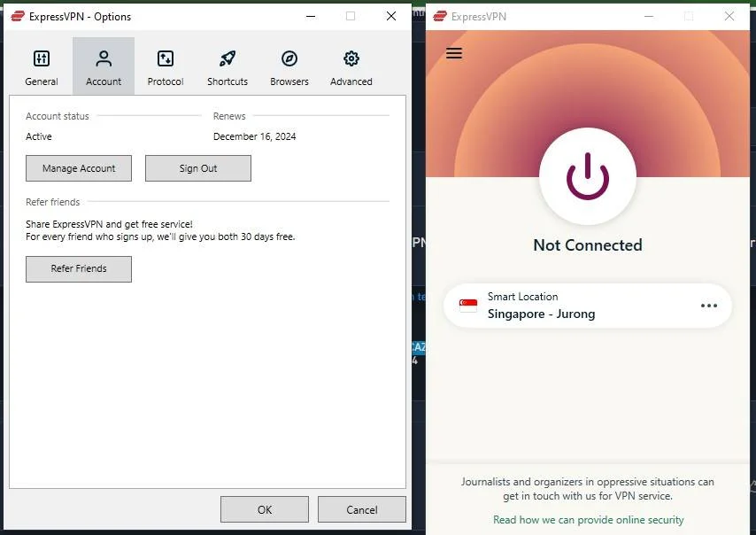Open Read how we can provide online security link

pos(588,520)
